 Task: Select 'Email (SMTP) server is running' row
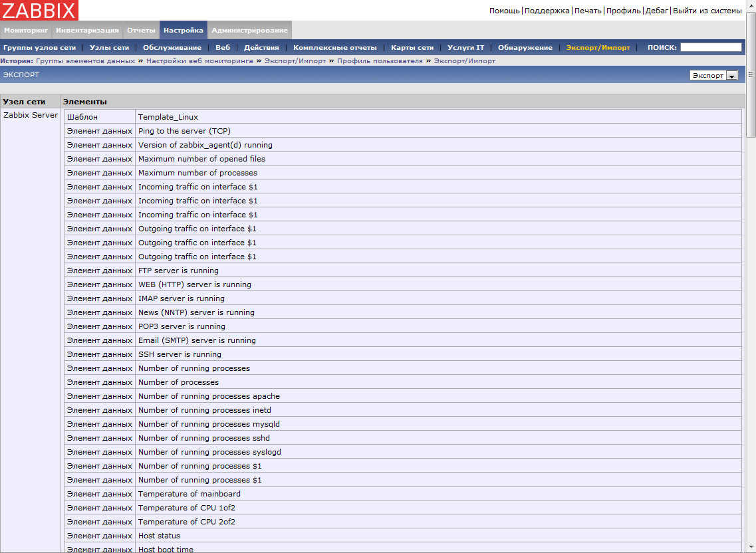403,340
